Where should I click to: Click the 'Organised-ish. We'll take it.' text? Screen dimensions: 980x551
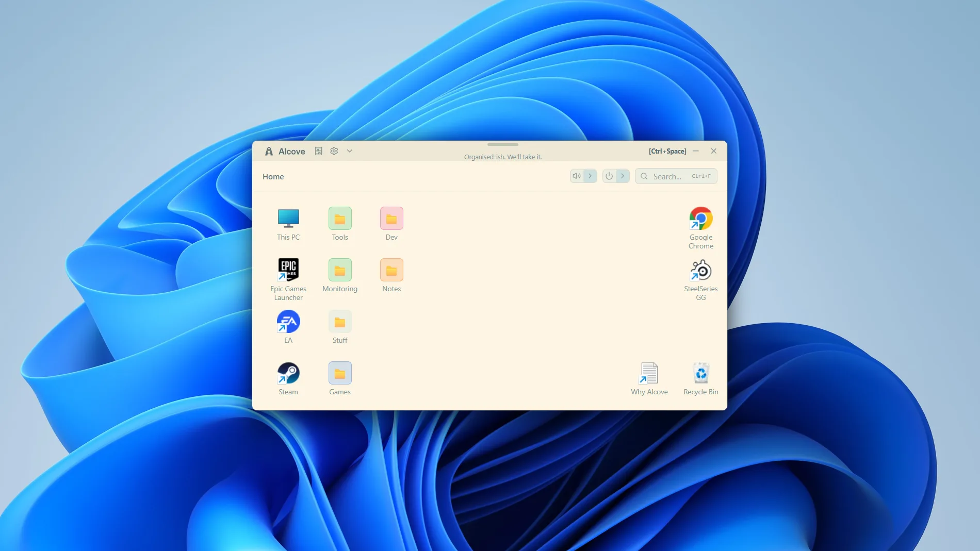[x=503, y=157]
